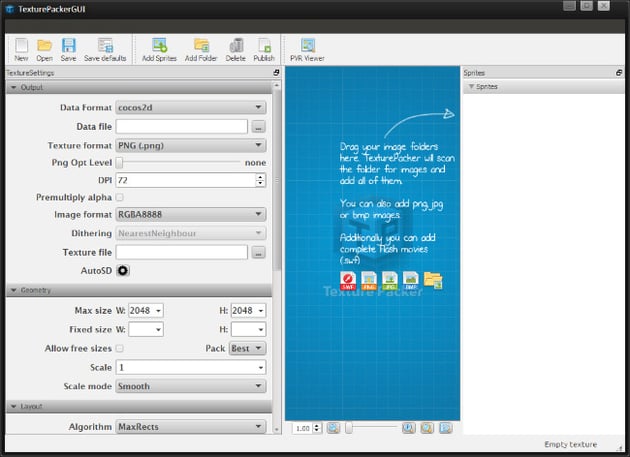Viewport: 630px width, 457px height.
Task: Open a project with the Open icon
Action: (44, 49)
